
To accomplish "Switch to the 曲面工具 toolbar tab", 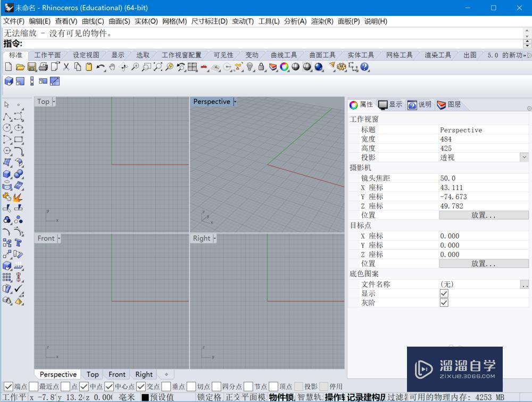I will coord(322,55).
